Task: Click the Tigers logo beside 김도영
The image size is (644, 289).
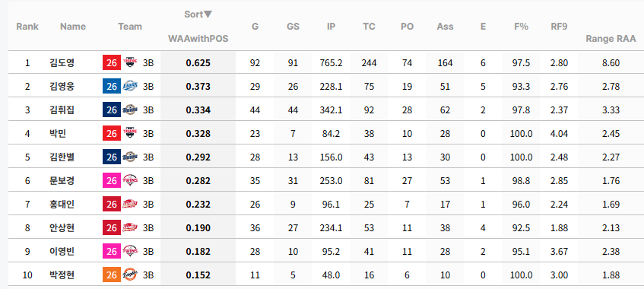Action: point(130,63)
